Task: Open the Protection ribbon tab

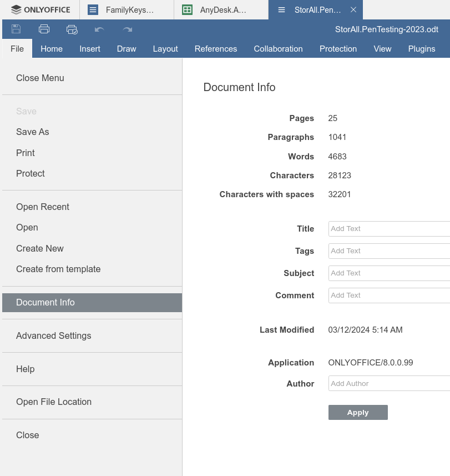Action: pyautogui.click(x=338, y=48)
